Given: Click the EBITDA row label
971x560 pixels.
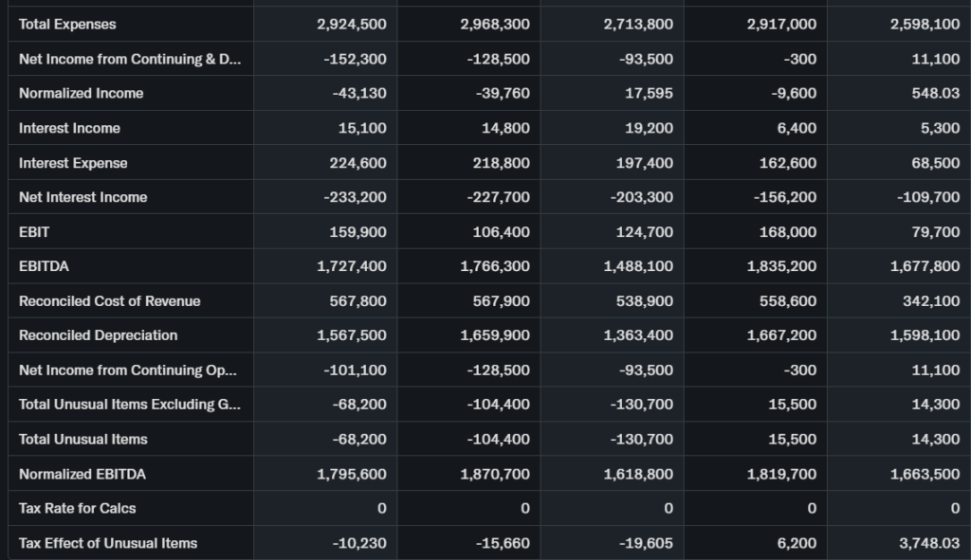Looking at the screenshot, I should coord(44,266).
